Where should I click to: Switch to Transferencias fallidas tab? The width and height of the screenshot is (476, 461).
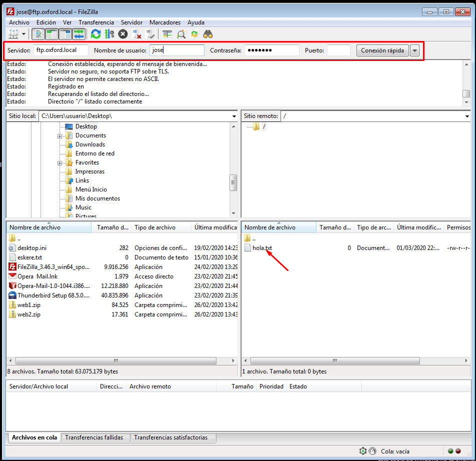point(94,437)
